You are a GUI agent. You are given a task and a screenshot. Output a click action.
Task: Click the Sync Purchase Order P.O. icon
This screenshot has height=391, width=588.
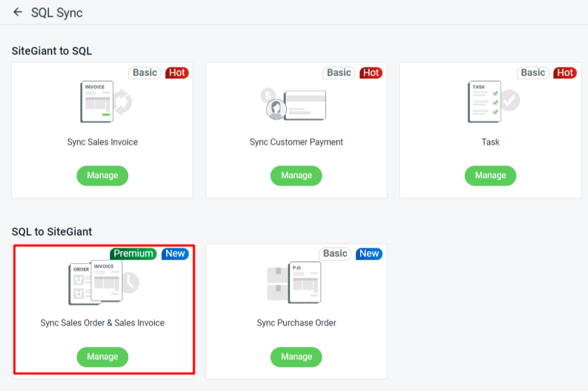(x=294, y=282)
